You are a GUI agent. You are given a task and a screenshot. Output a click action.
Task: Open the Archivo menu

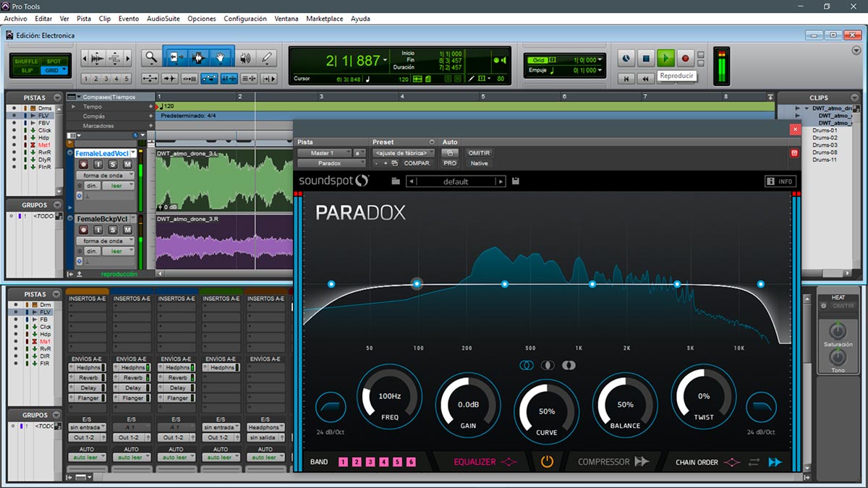16,19
